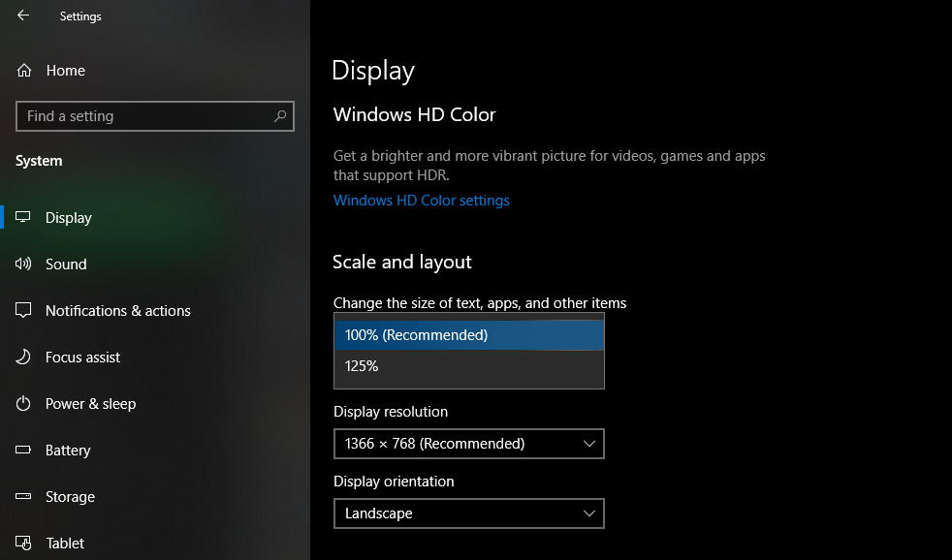Viewport: 952px width, 560px height.
Task: Choose 100% (Recommended) scaling option
Action: pos(468,335)
